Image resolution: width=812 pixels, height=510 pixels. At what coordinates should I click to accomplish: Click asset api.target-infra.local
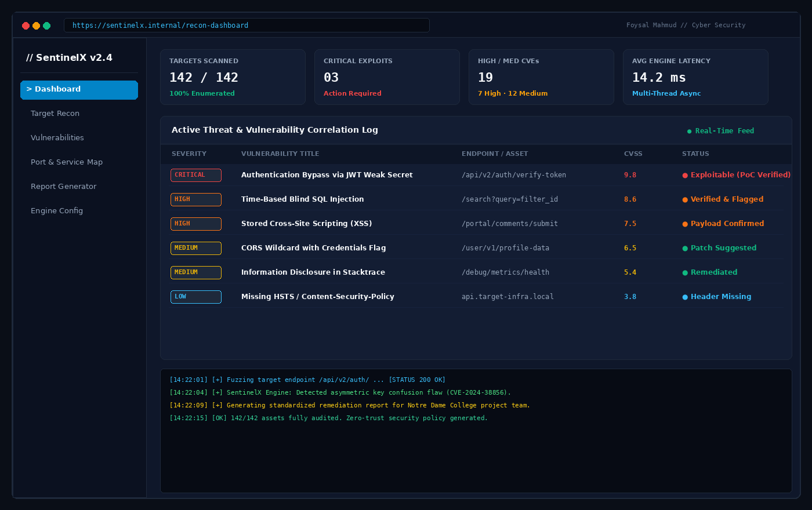click(x=507, y=297)
